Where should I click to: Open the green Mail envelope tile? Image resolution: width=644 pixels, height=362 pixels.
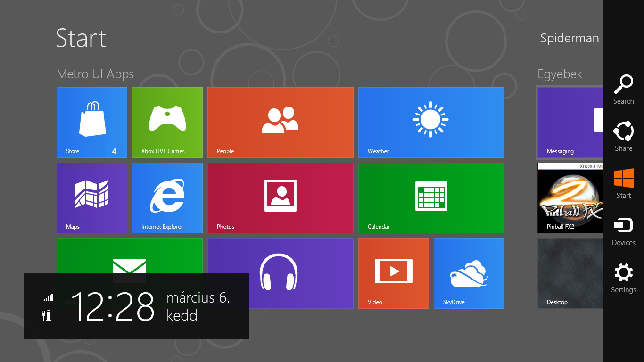coord(130,255)
